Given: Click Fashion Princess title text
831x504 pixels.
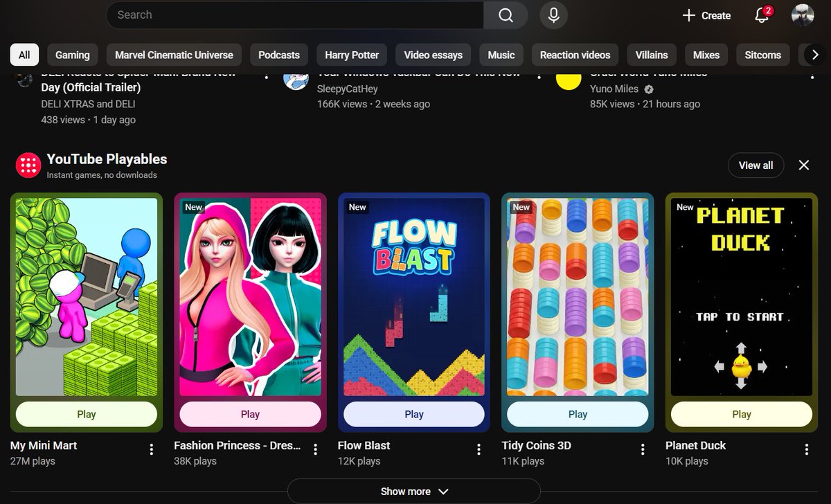Looking at the screenshot, I should pos(238,445).
